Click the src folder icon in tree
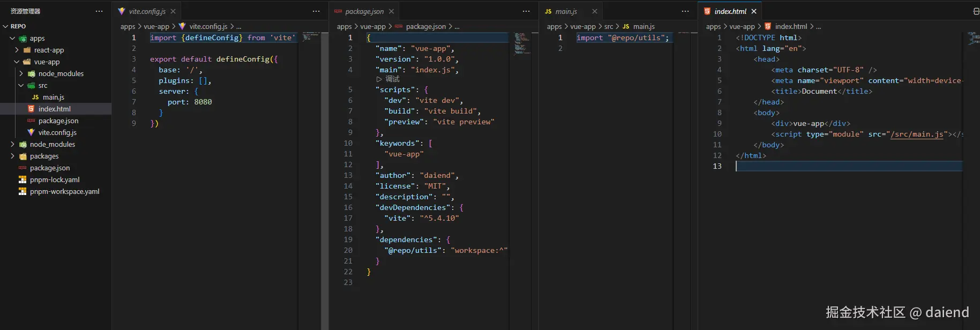 (31, 86)
